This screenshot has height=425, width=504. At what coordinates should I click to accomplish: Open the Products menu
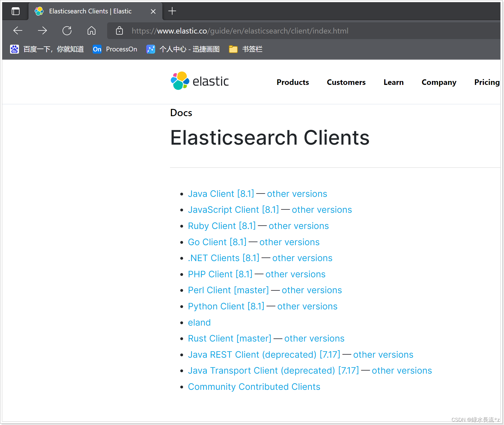click(x=293, y=82)
